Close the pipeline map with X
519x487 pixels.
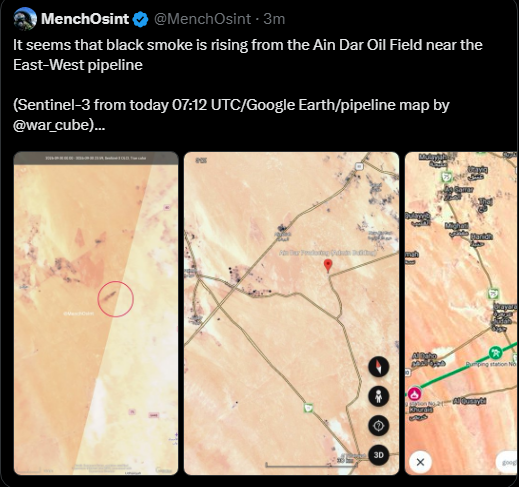click(x=420, y=462)
